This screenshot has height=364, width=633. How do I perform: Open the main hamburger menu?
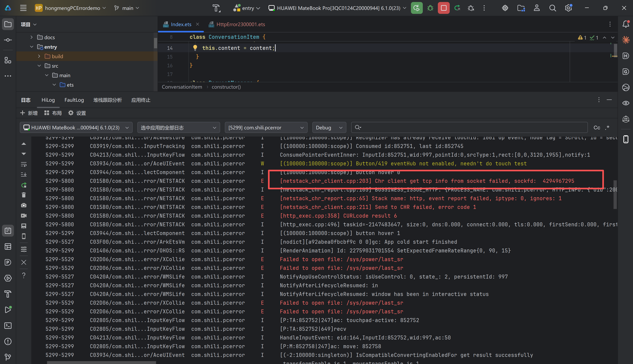[23, 8]
